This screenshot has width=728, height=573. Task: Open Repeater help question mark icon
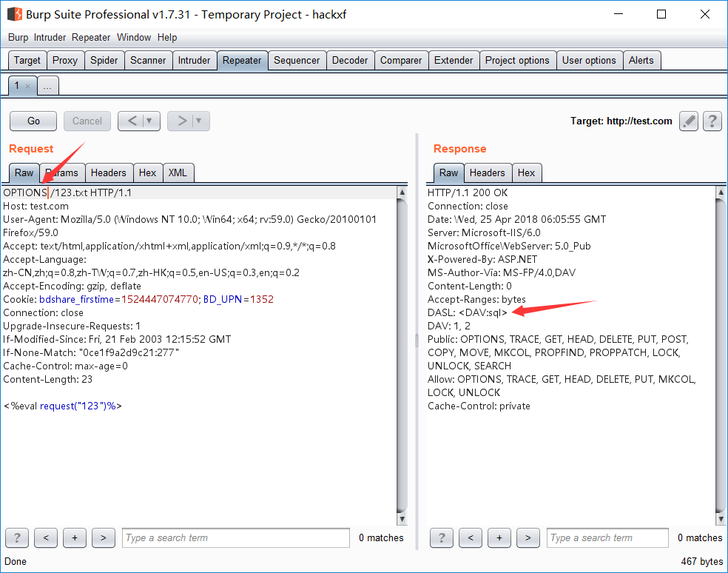(x=712, y=121)
